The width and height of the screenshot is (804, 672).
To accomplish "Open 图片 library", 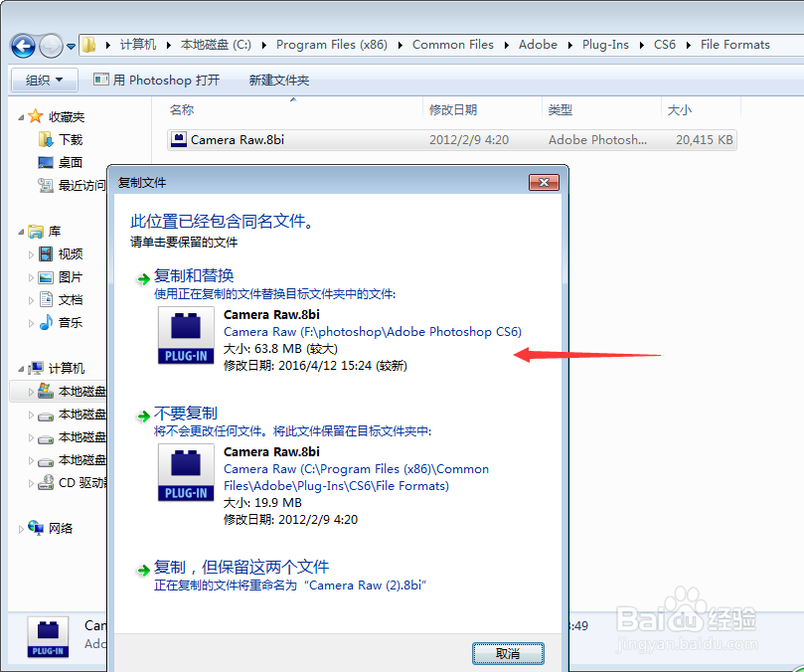I will pyautogui.click(x=71, y=277).
